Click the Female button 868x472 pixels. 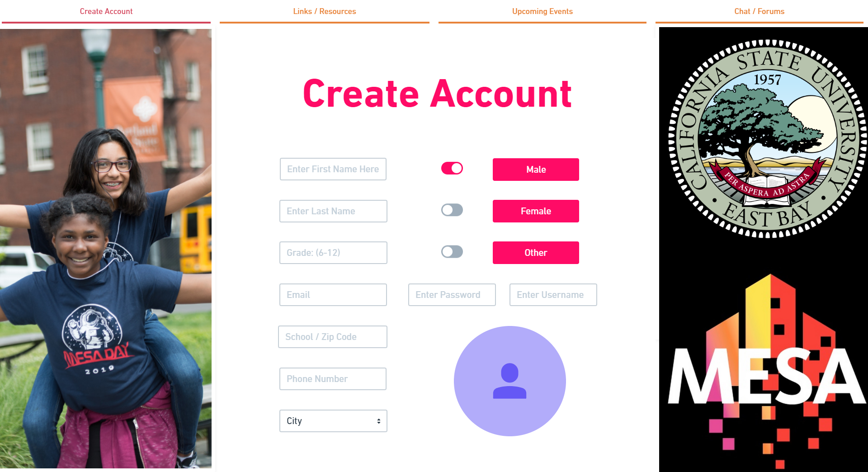click(536, 211)
